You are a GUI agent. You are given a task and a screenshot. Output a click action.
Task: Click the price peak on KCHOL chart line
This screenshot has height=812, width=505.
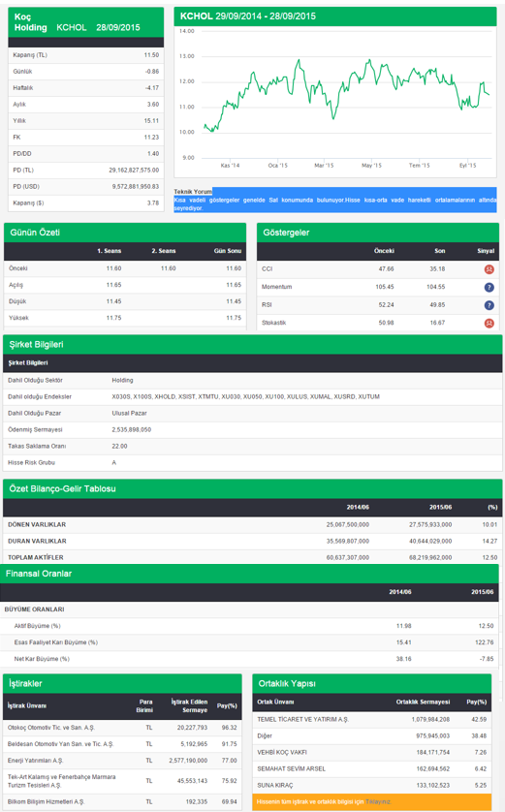tap(299, 60)
